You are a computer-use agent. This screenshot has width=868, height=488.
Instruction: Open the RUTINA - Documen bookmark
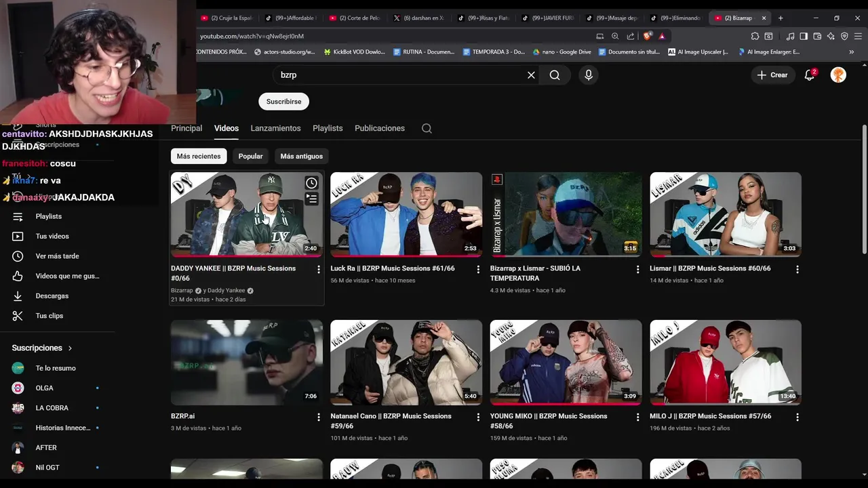pyautogui.click(x=423, y=52)
